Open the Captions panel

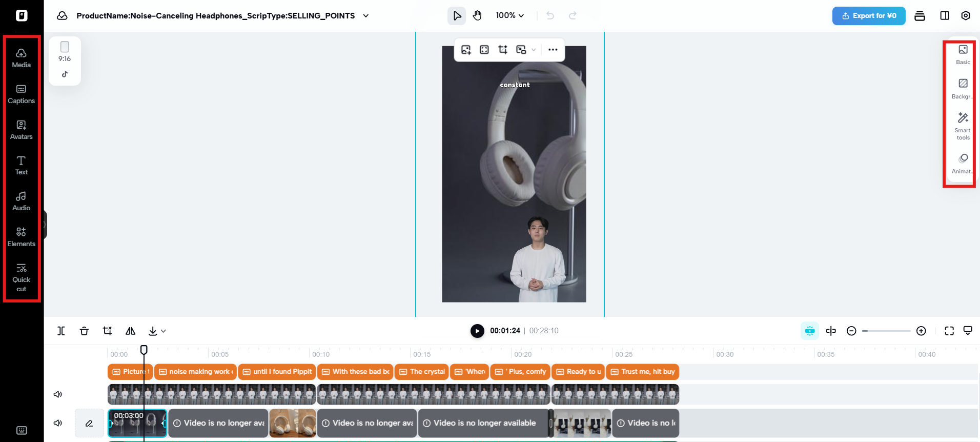point(21,94)
